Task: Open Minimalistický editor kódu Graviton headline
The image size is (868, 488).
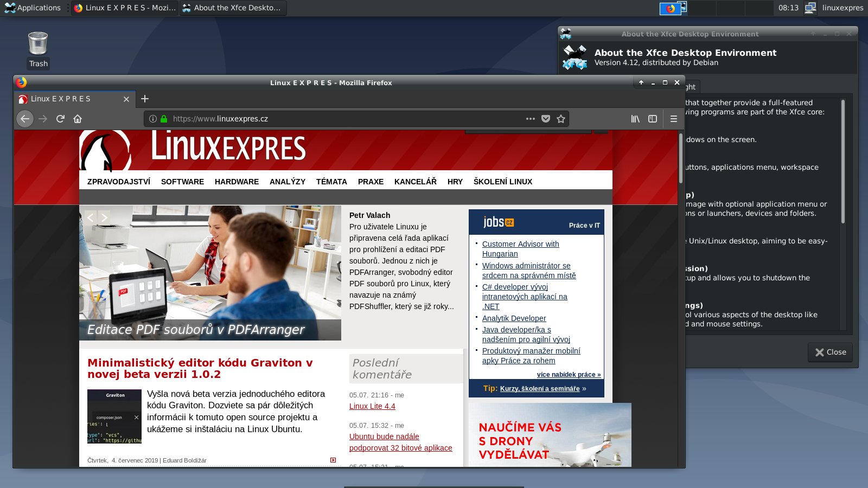Action: (x=200, y=368)
